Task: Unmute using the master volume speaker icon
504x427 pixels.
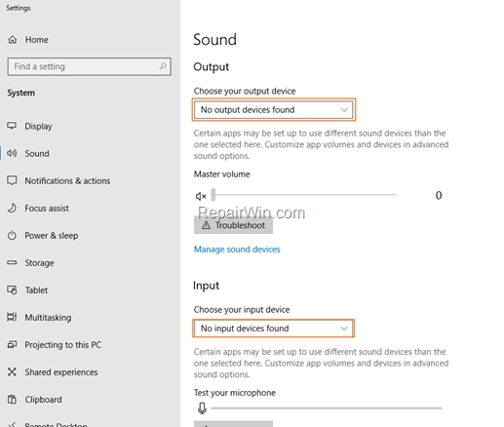Action: pyautogui.click(x=201, y=196)
